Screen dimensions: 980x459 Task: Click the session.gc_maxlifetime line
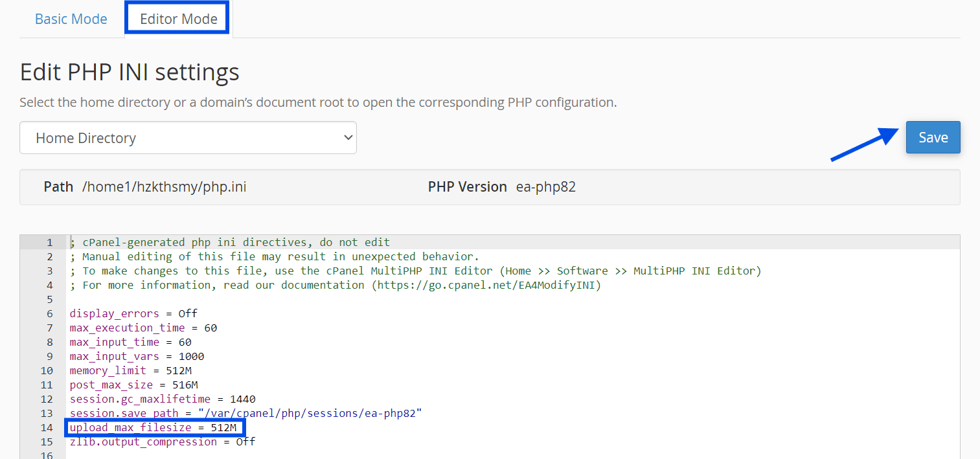tap(162, 399)
